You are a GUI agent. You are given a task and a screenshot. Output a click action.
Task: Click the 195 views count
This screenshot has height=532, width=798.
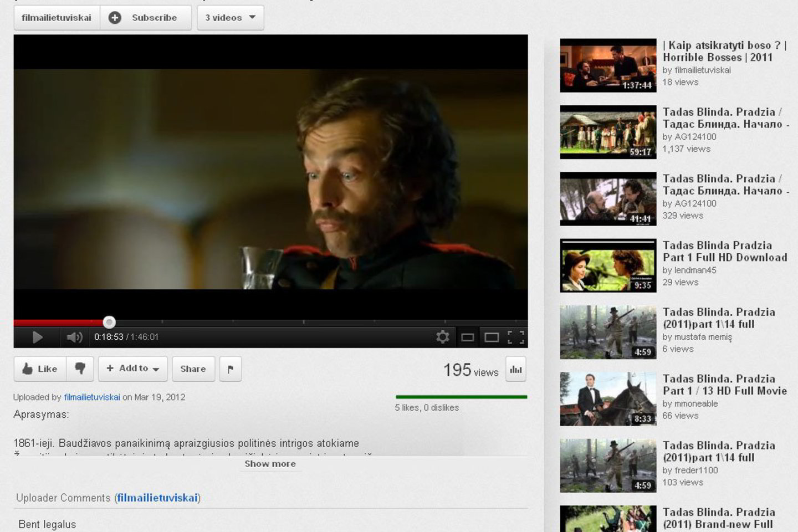(470, 370)
